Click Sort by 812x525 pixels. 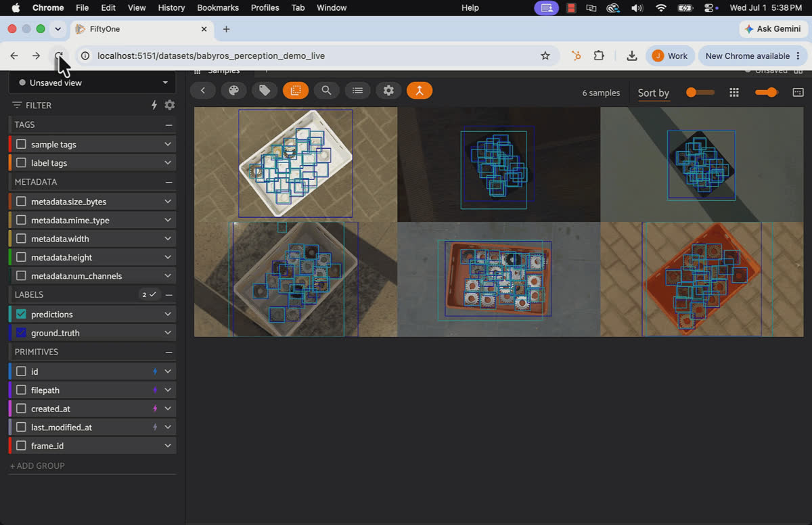click(x=654, y=93)
